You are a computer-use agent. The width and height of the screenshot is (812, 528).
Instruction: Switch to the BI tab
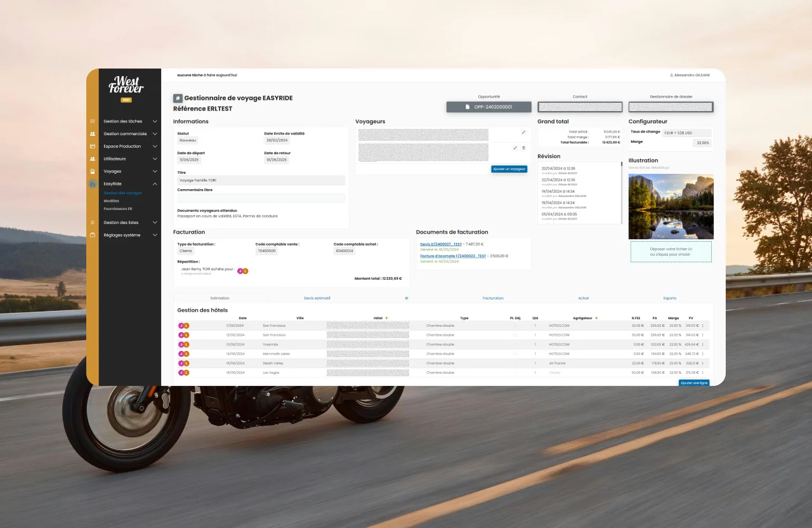[406, 298]
